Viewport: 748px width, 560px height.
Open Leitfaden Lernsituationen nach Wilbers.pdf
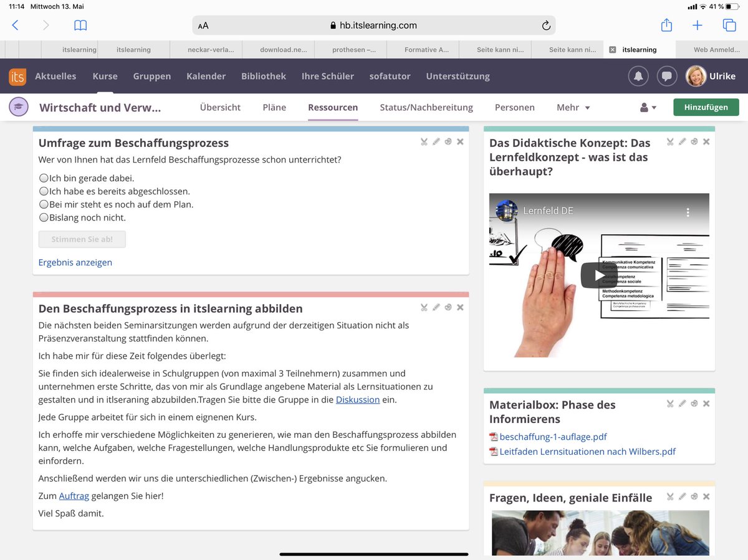(587, 451)
